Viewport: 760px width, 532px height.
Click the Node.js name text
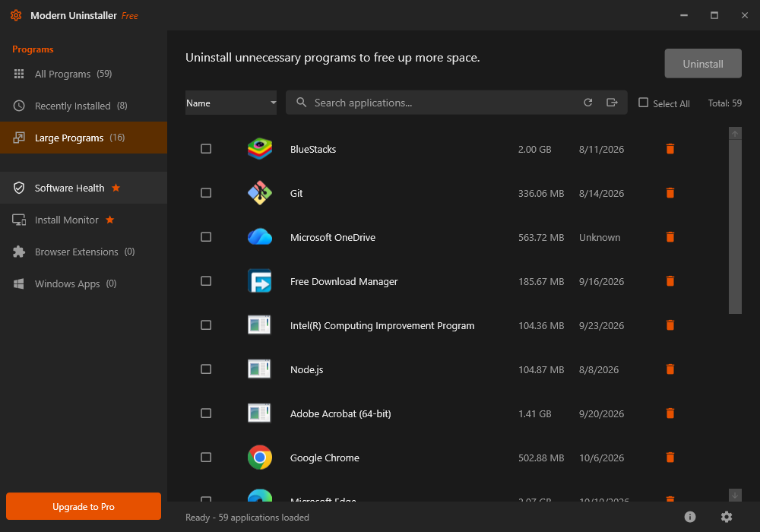pos(306,369)
